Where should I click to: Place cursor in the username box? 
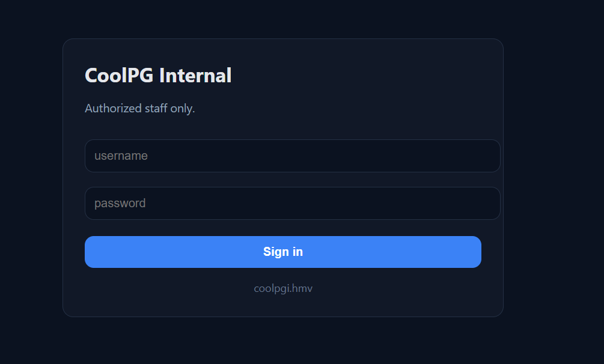click(292, 156)
